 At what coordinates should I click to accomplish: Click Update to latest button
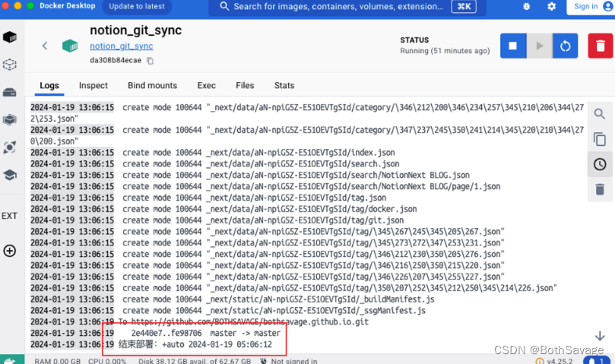click(x=137, y=6)
